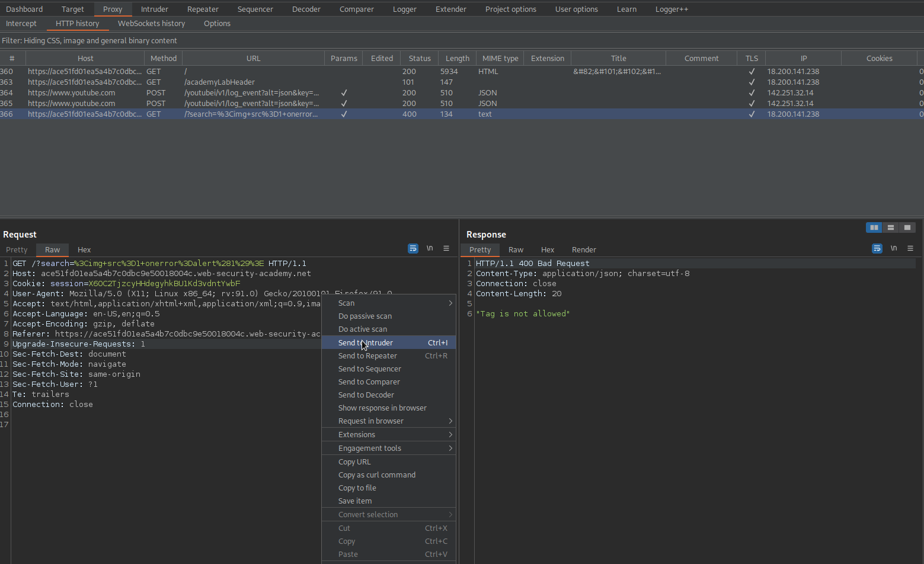Select history row 360

[462, 71]
